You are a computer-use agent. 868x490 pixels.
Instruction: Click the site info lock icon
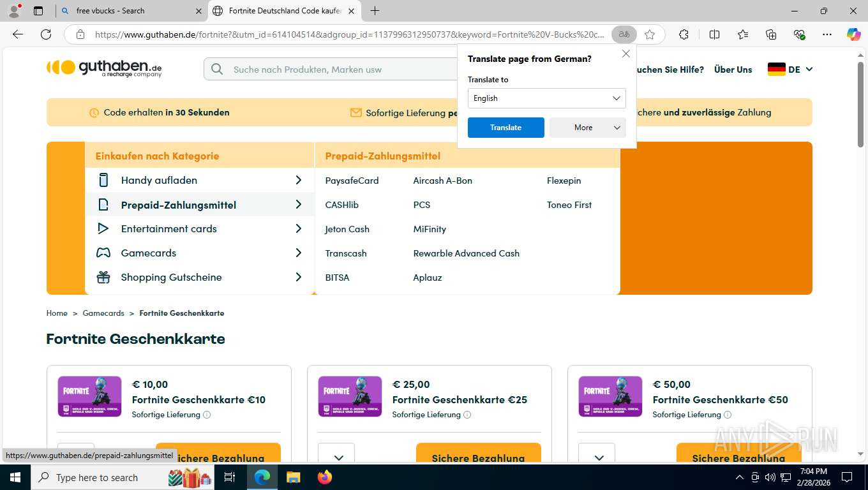point(80,34)
